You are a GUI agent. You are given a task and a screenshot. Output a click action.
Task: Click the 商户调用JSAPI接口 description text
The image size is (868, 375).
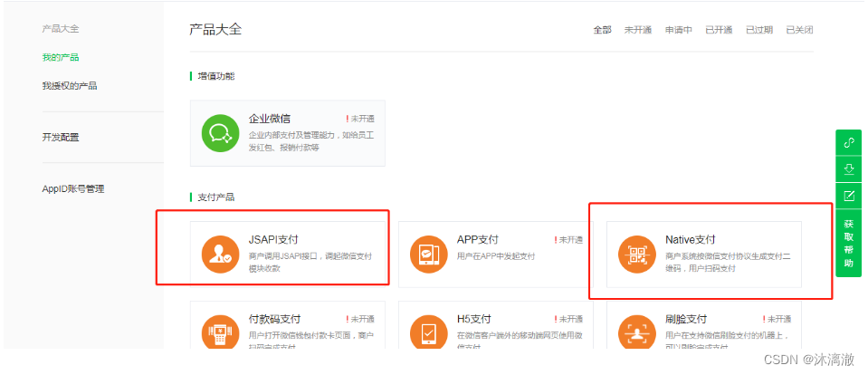tap(310, 263)
